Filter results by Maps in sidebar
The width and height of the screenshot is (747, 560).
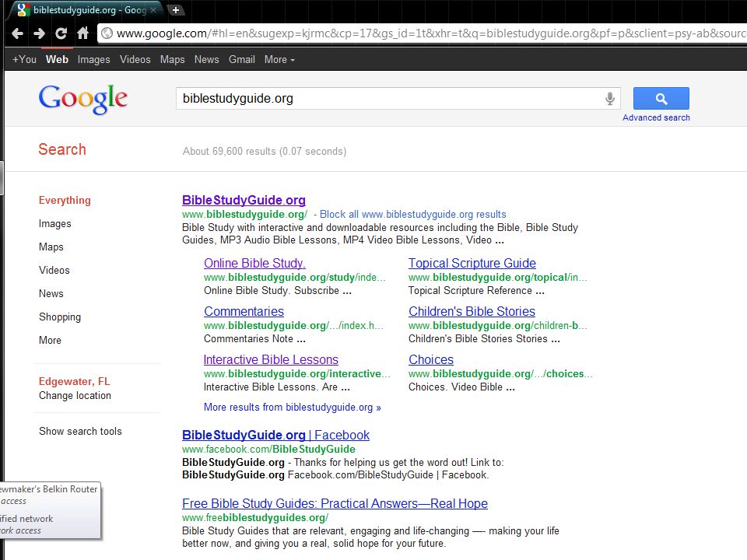[51, 247]
